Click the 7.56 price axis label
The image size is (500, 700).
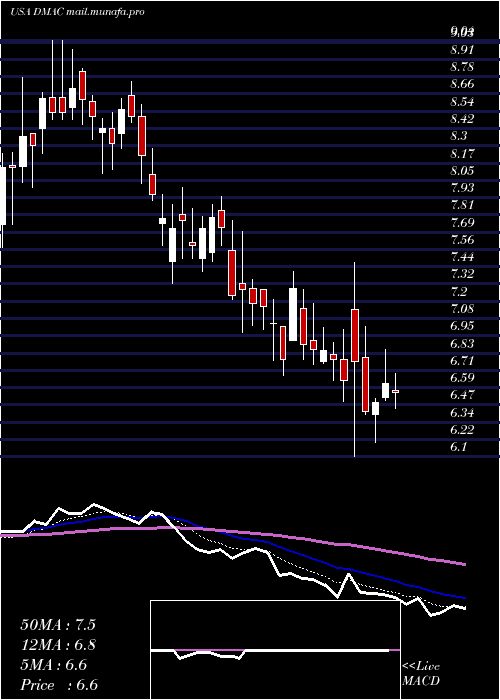pyautogui.click(x=462, y=240)
